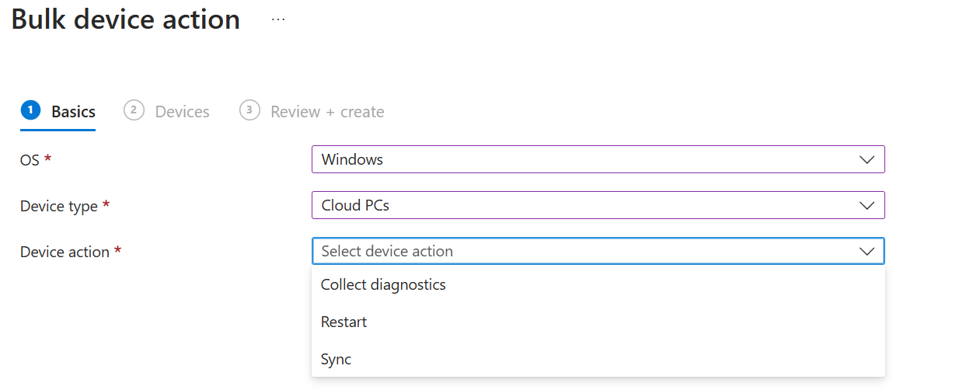980x390 pixels.
Task: Collapse the Device action list via its chevron
Action: pos(867,252)
